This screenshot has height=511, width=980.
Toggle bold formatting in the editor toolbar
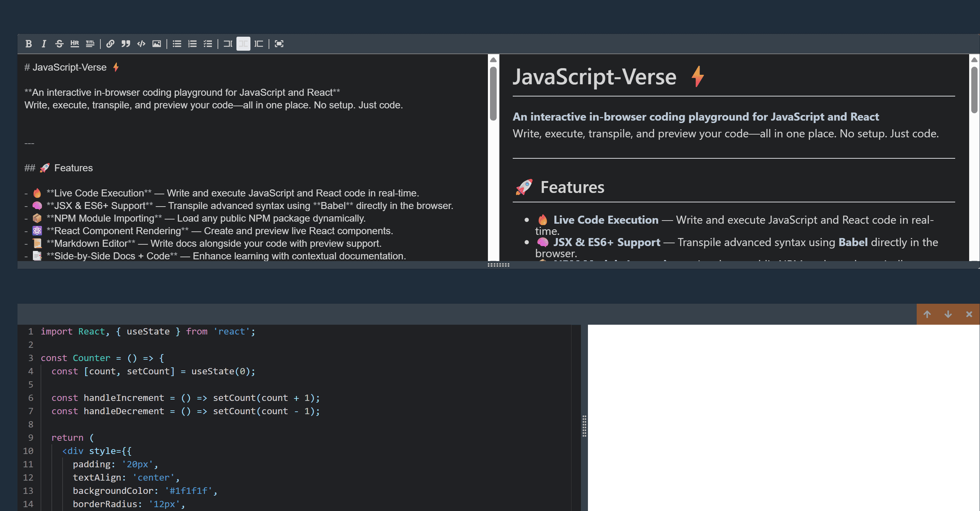coord(29,44)
